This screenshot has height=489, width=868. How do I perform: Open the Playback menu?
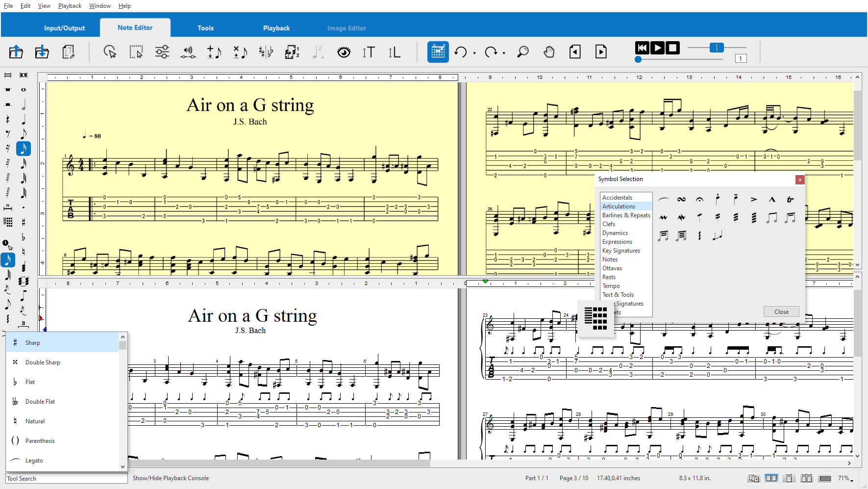pos(70,6)
